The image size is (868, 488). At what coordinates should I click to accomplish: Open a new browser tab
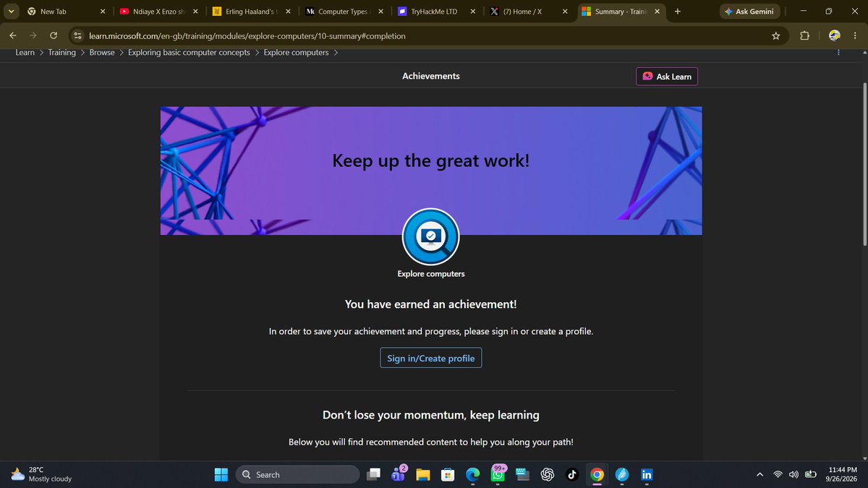pos(677,12)
